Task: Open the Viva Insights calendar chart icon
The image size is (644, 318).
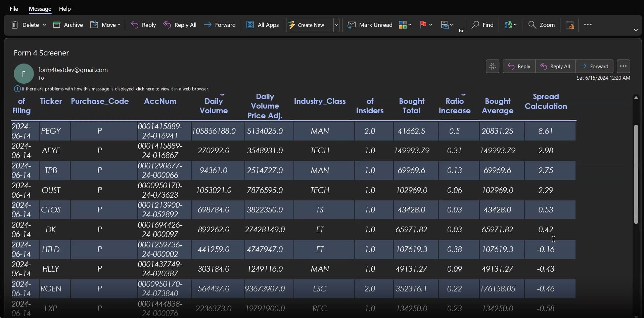Action: click(570, 25)
